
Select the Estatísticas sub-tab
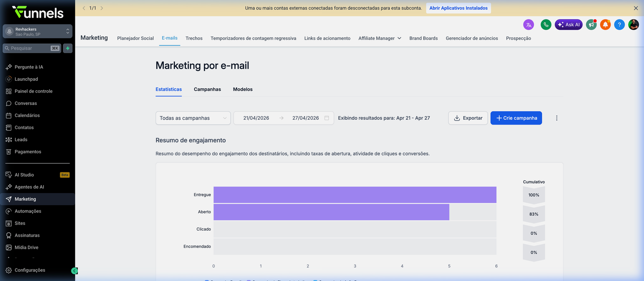pyautogui.click(x=169, y=90)
